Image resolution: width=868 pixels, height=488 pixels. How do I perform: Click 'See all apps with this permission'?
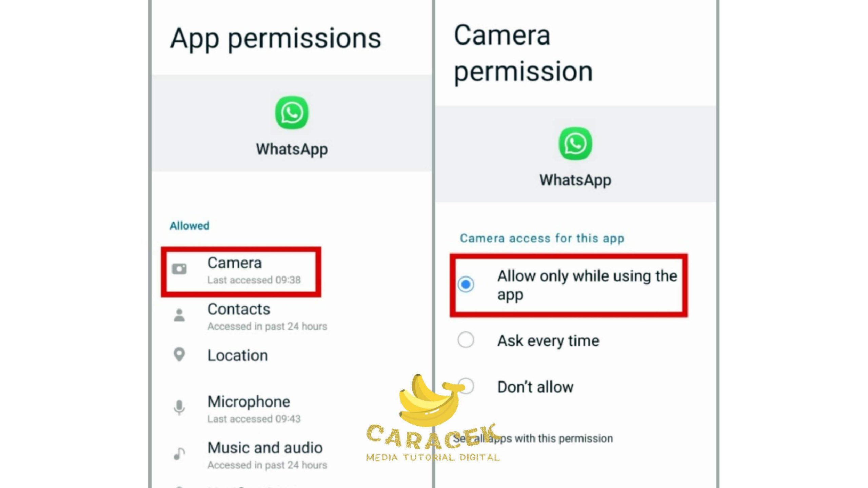(533, 438)
